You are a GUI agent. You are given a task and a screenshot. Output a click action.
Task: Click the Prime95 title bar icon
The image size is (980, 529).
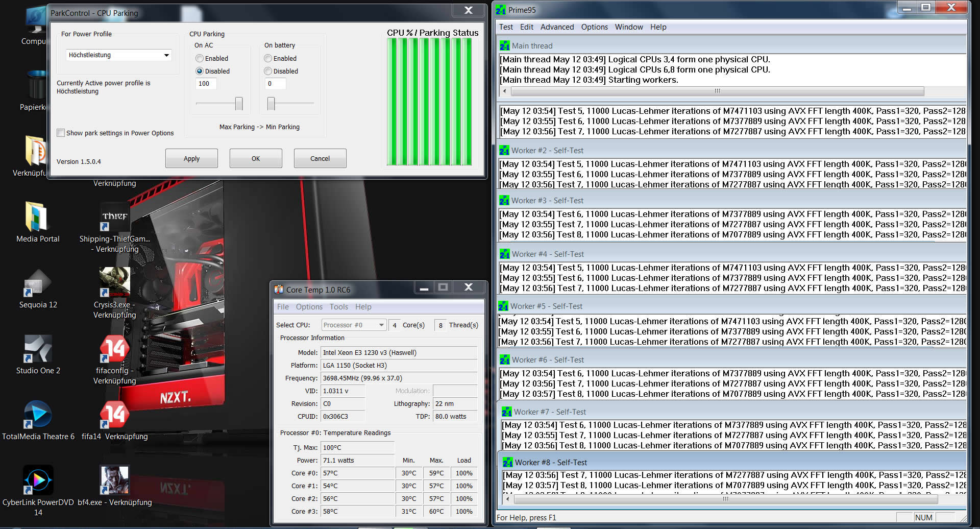pos(501,10)
